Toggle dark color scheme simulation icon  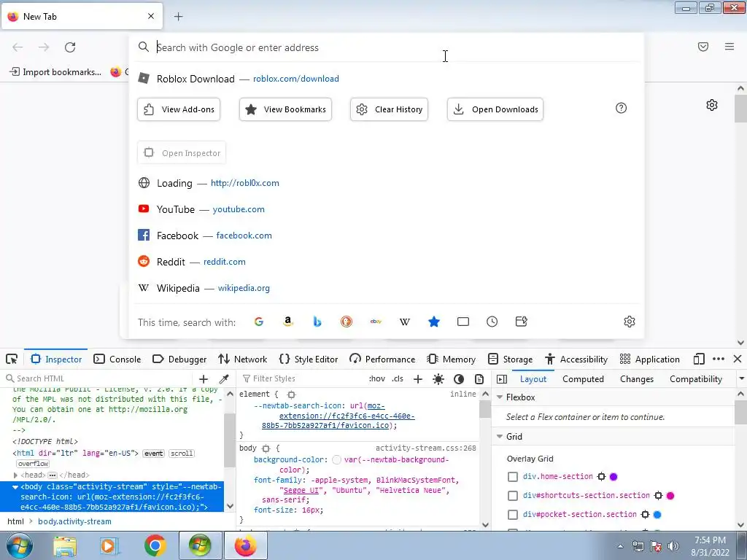click(459, 379)
